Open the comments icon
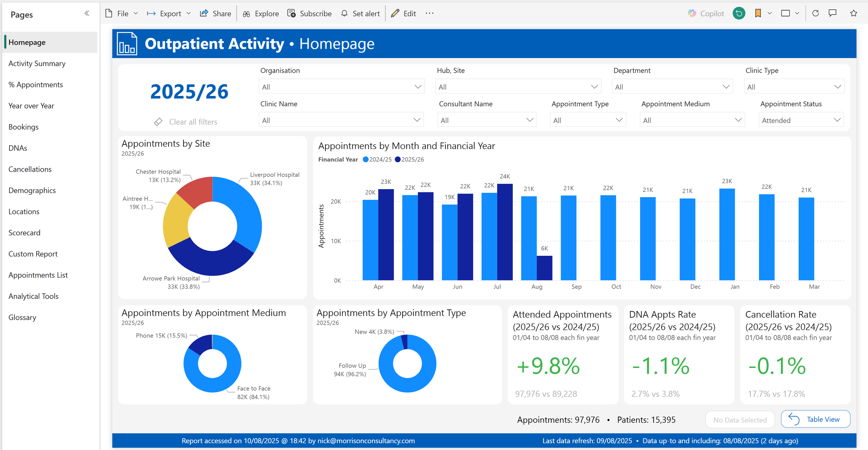The width and height of the screenshot is (868, 450). [833, 13]
